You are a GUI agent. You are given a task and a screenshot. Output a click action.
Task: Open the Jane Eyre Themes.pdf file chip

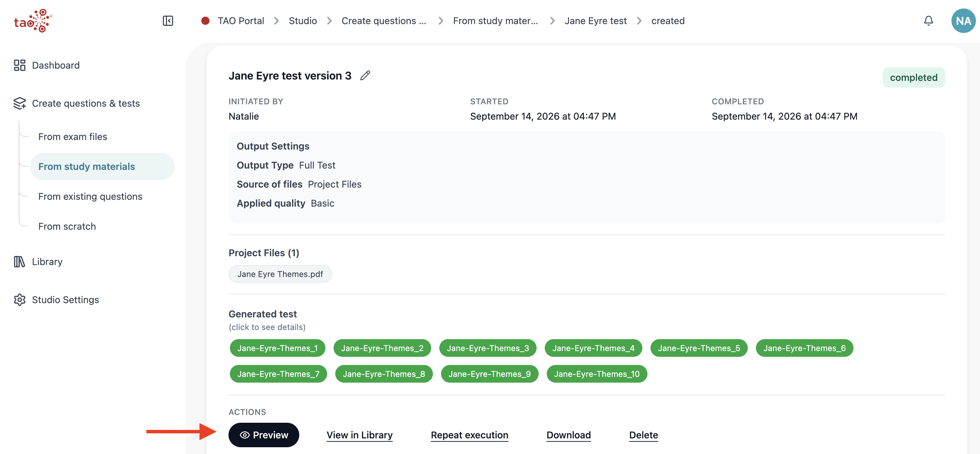(280, 274)
